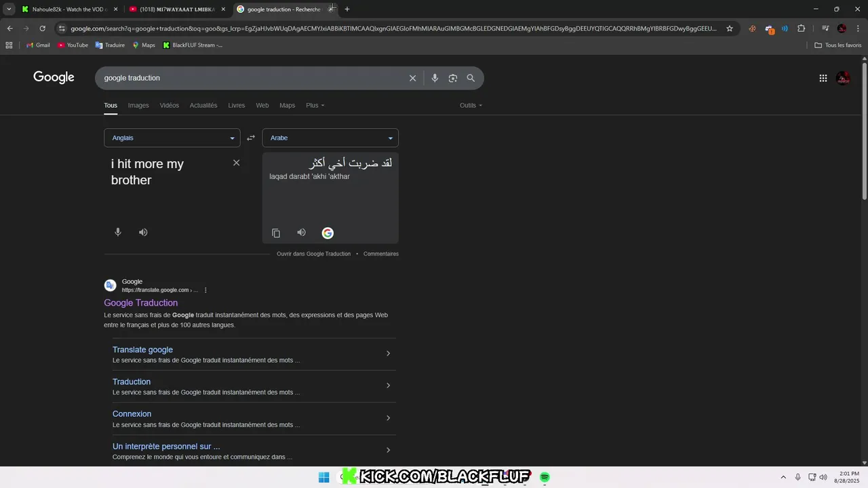Viewport: 868px width, 488px height.
Task: Clear the English source text
Action: (236, 163)
